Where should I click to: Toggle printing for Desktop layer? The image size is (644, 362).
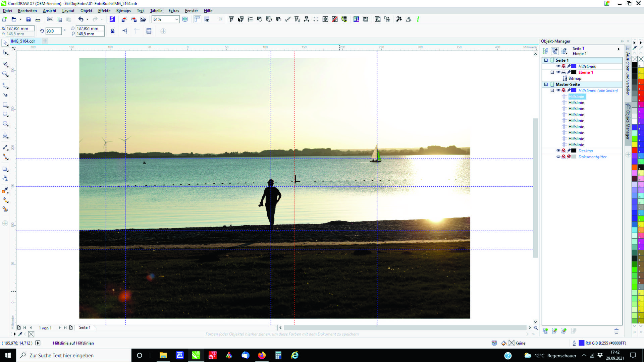(x=564, y=151)
